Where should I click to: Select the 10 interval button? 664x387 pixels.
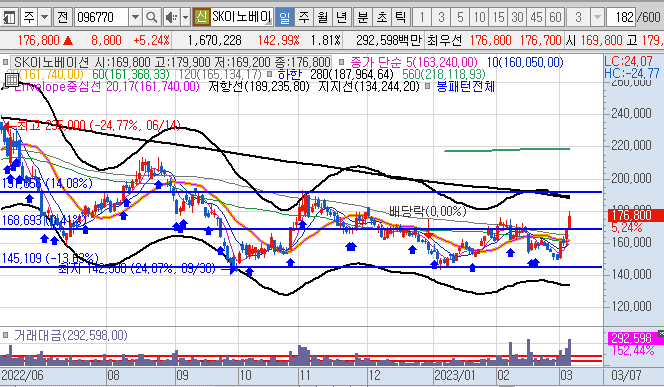479,17
